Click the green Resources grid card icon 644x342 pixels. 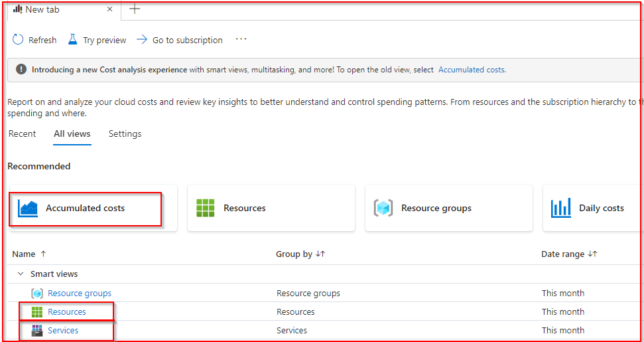(x=206, y=208)
